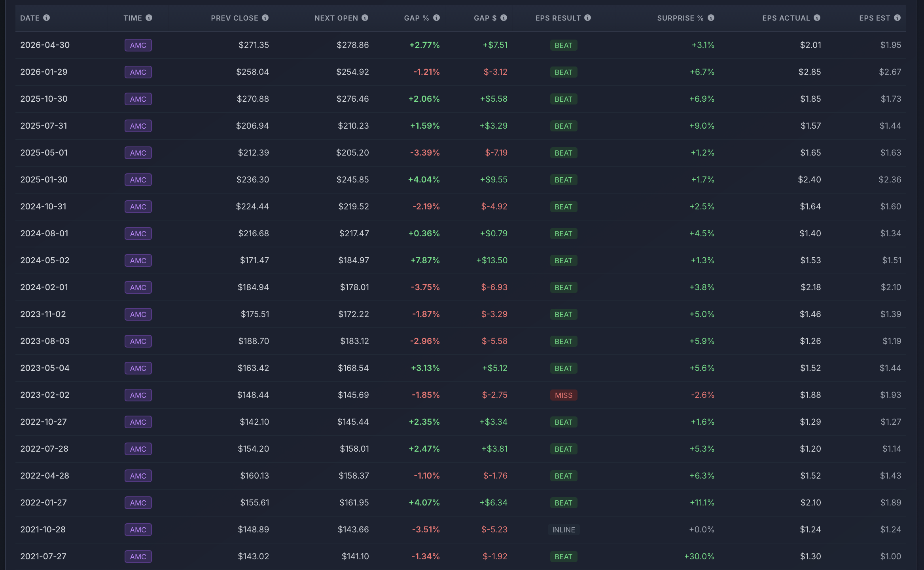Screen dimensions: 924x570
Task: Click the info icon beside DATE header
Action: (46, 18)
